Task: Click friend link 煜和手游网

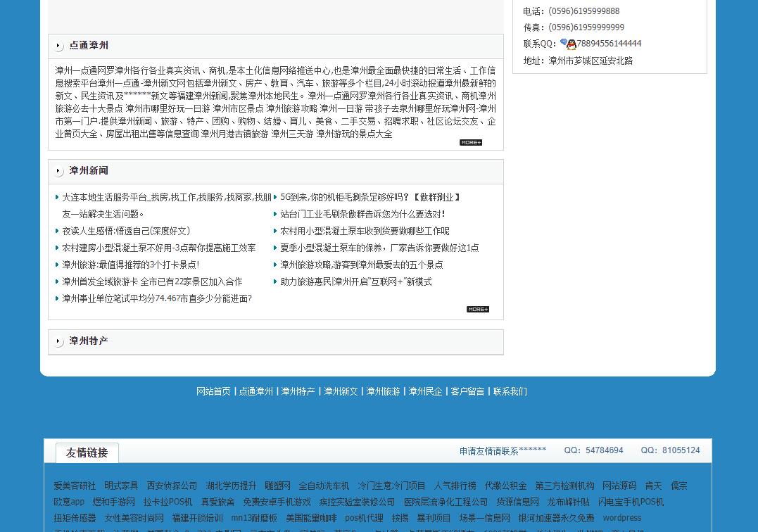Action: (x=113, y=502)
